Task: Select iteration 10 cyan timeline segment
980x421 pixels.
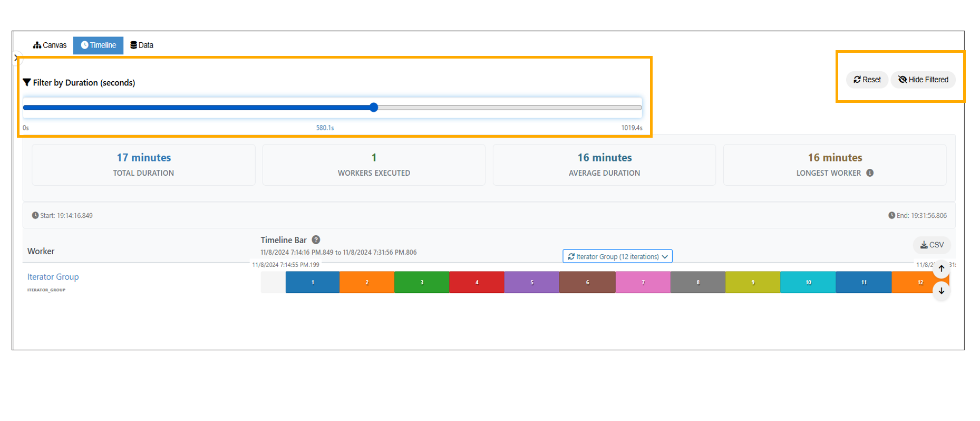Action: (808, 282)
